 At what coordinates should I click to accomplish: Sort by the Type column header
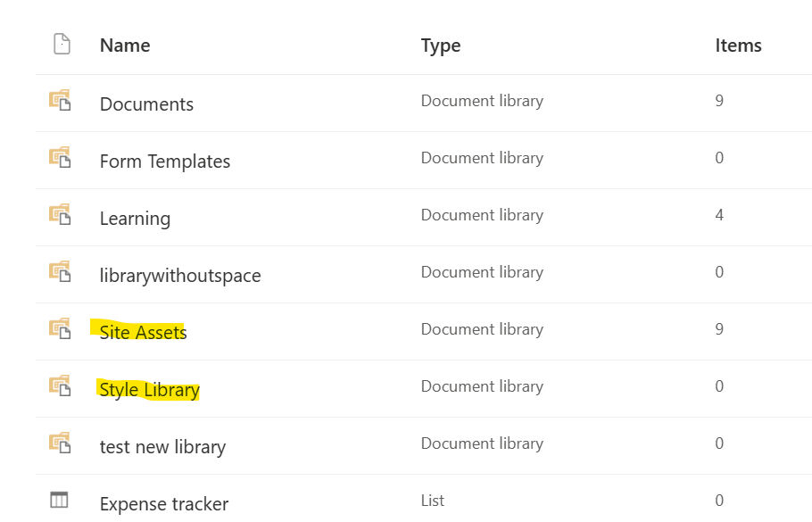441,45
